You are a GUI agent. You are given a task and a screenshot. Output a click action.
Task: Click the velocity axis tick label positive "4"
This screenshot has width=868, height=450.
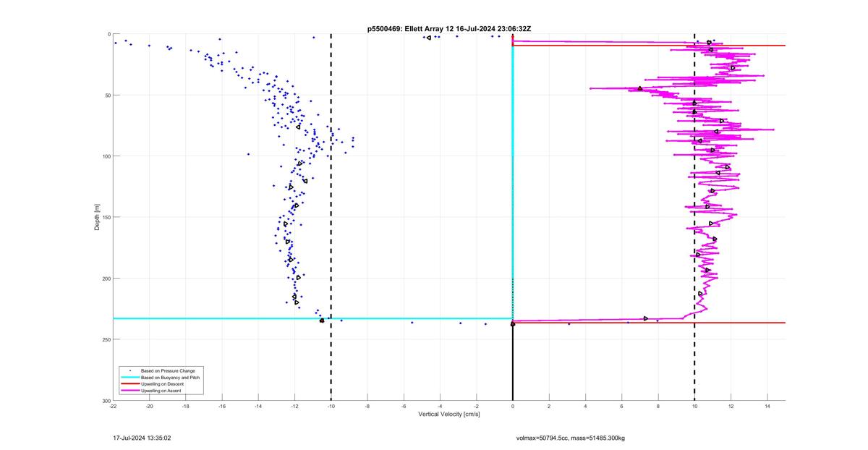coord(585,407)
